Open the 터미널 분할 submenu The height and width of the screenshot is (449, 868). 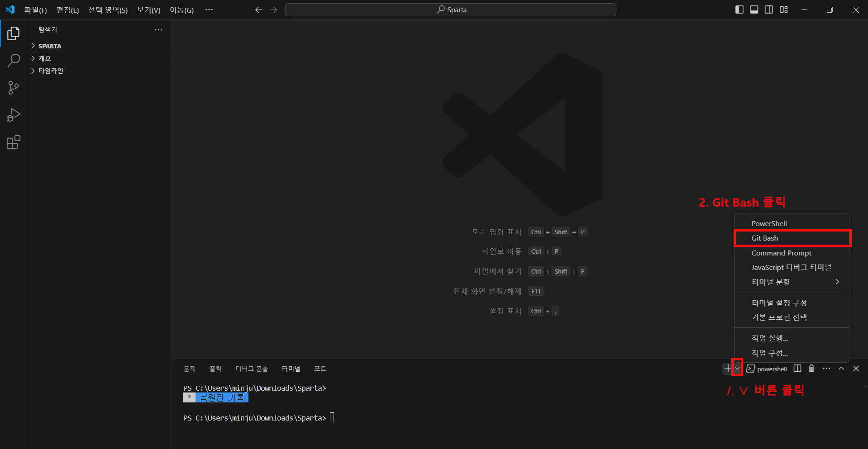tap(792, 282)
